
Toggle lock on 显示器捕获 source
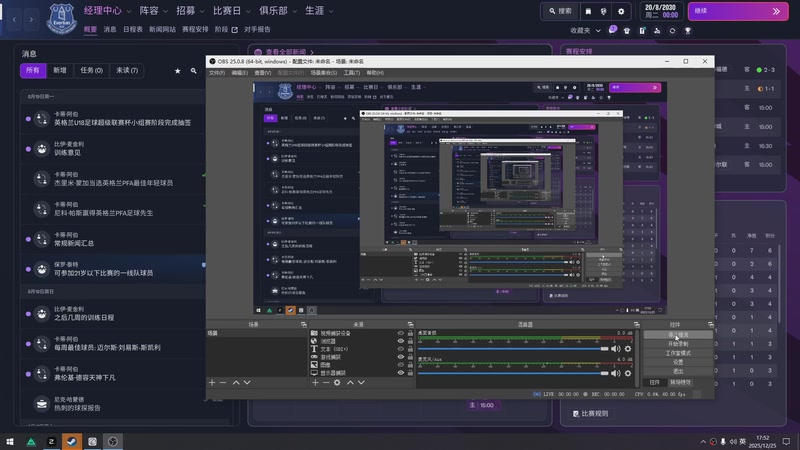(410, 372)
